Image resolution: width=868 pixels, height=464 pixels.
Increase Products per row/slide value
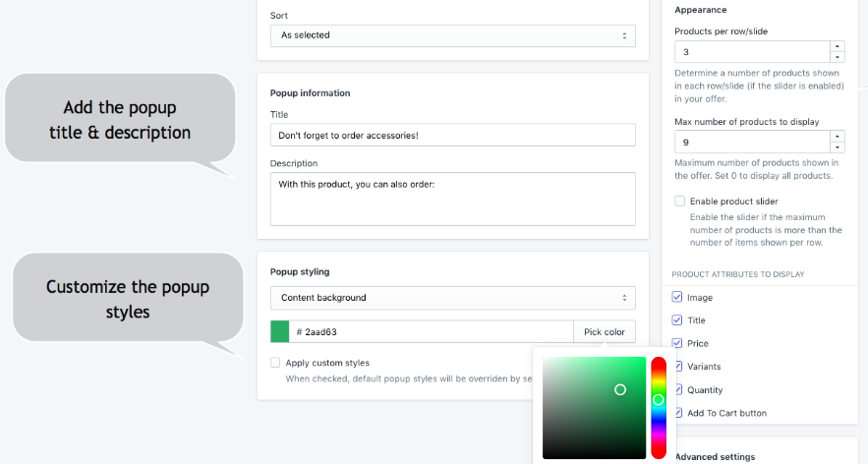837,46
